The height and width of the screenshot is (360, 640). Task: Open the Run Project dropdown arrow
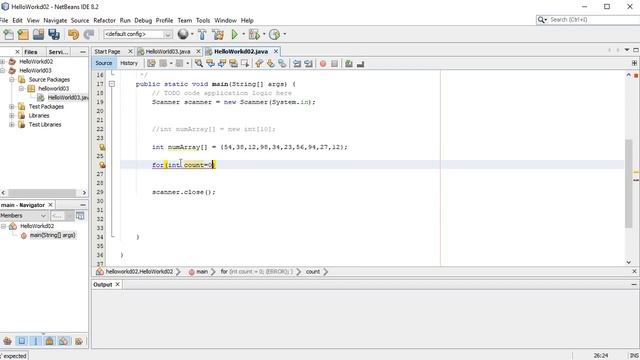[243, 34]
